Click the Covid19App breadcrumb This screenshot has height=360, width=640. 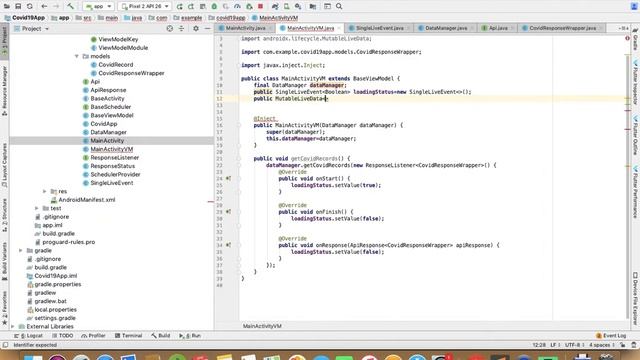[x=24, y=18]
